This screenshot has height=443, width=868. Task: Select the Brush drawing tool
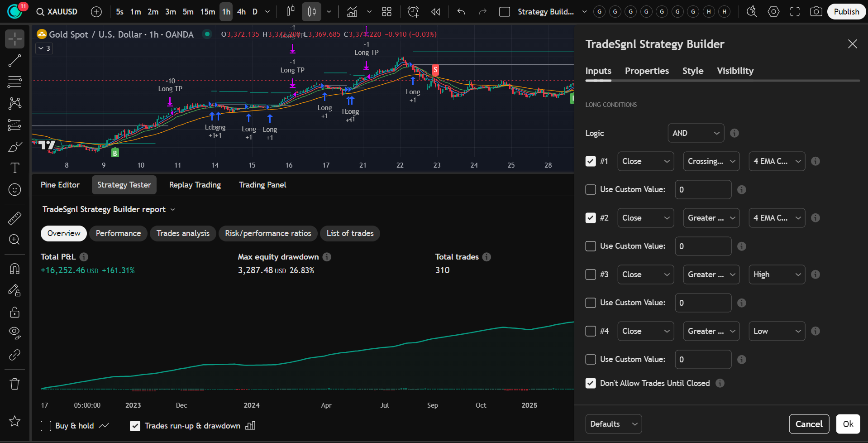[x=14, y=146]
